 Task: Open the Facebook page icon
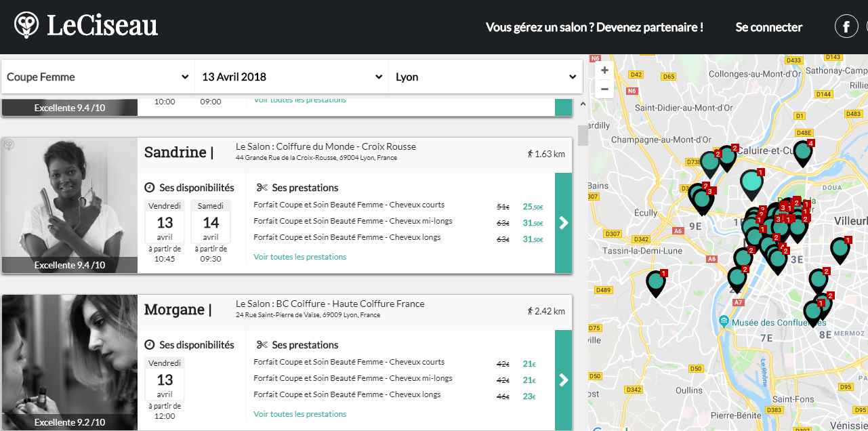click(846, 27)
